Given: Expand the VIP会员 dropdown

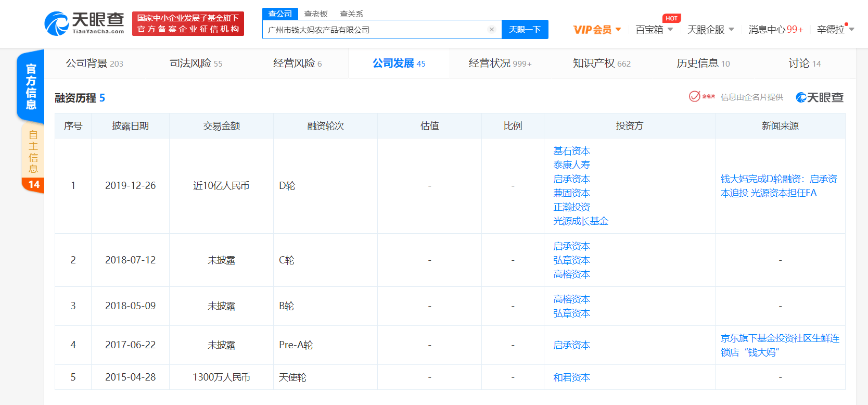Looking at the screenshot, I should coord(597,30).
